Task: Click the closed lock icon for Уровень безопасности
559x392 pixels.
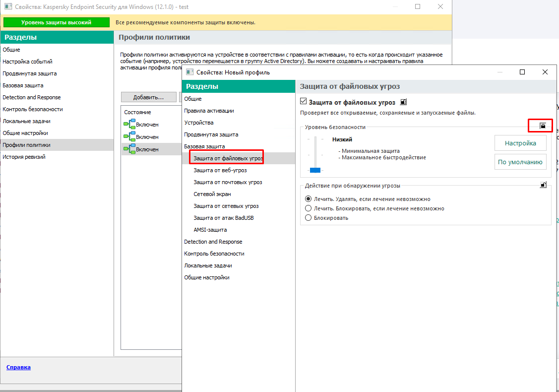Action: pos(543,126)
